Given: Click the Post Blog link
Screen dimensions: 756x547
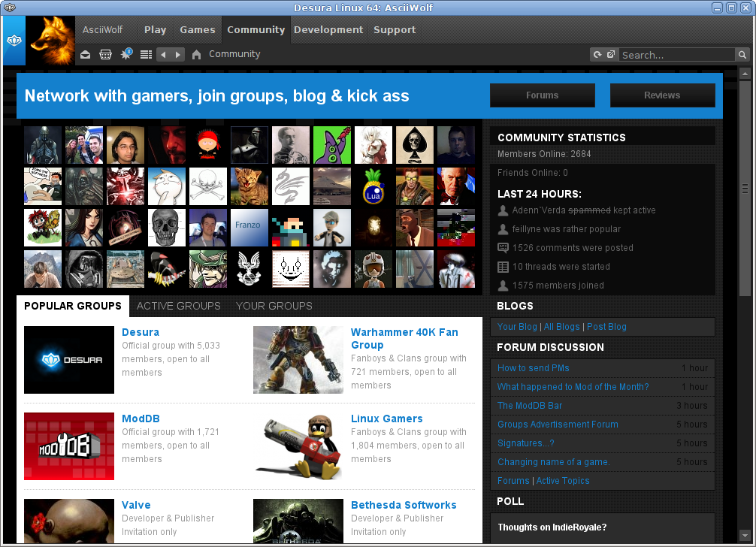Looking at the screenshot, I should pos(606,327).
